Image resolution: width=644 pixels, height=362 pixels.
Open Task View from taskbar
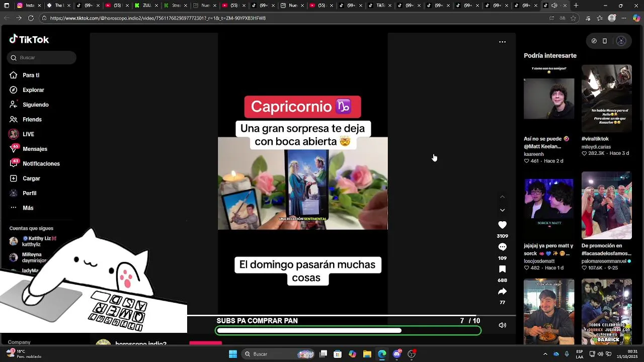[x=324, y=354]
